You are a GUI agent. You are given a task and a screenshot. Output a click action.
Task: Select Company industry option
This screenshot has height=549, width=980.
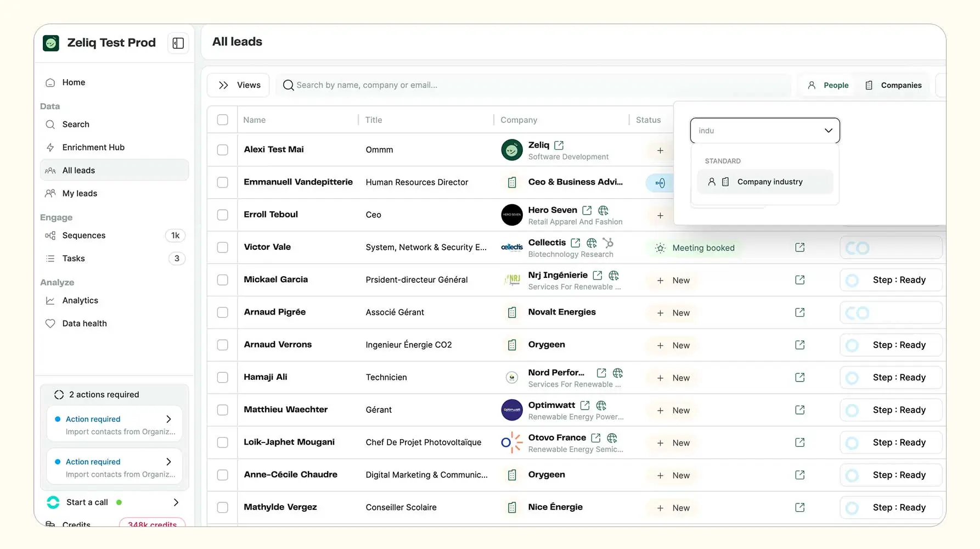click(765, 182)
